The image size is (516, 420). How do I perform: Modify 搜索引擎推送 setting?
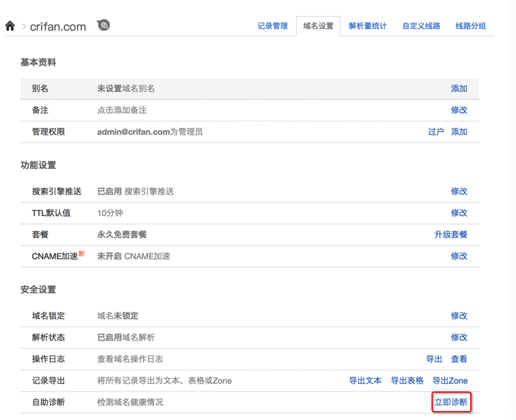pos(459,191)
